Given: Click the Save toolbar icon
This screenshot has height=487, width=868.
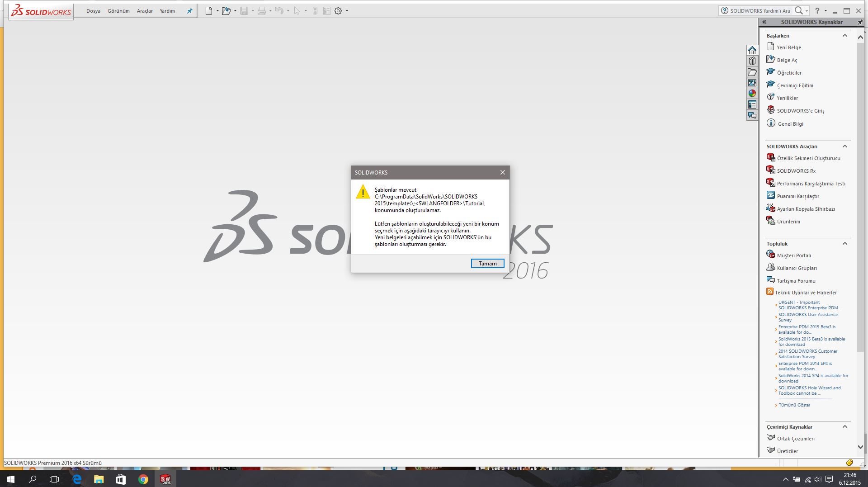Looking at the screenshot, I should coord(244,11).
